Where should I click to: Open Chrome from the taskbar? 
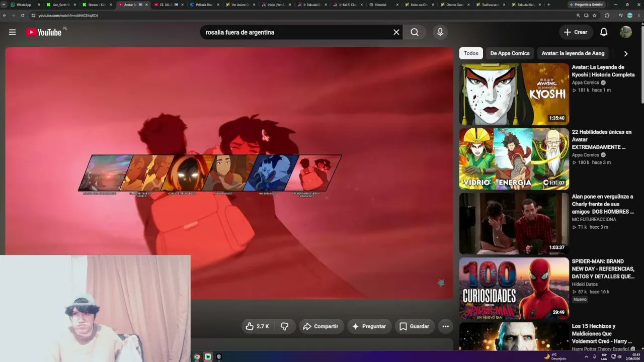197,356
